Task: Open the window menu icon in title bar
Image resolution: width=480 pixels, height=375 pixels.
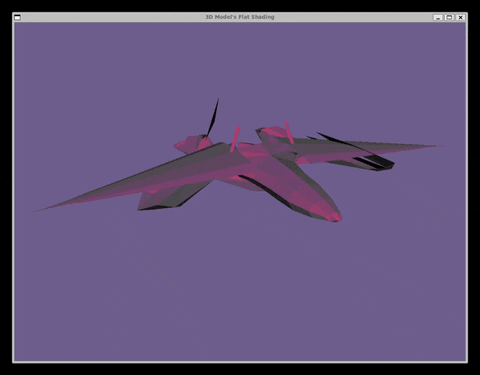Action: [x=18, y=17]
